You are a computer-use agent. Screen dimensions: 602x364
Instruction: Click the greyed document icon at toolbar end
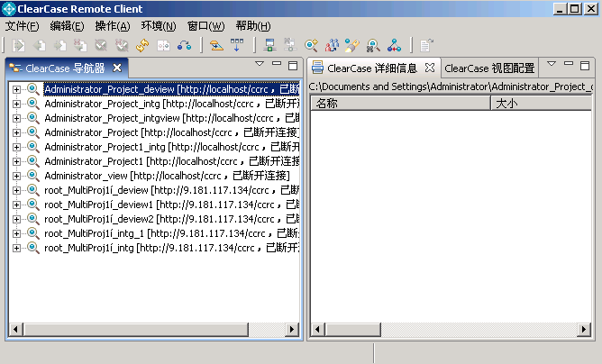426,45
